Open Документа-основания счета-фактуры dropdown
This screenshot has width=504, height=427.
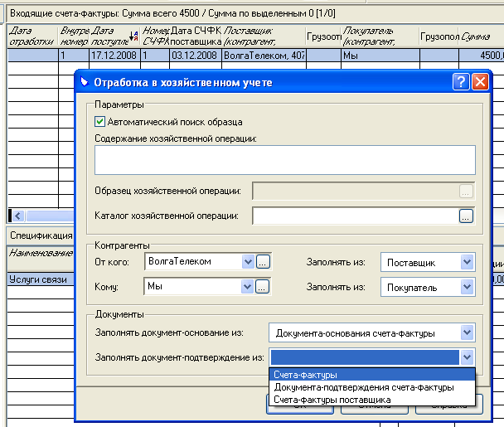pyautogui.click(x=467, y=332)
